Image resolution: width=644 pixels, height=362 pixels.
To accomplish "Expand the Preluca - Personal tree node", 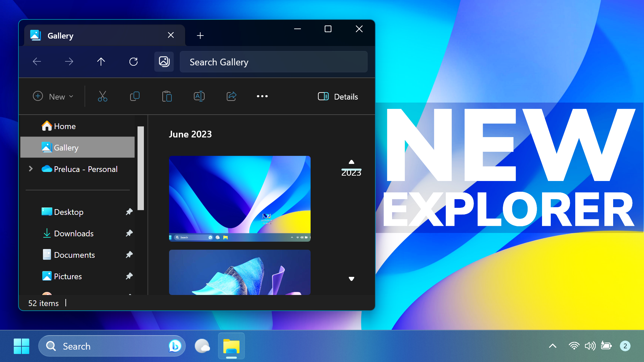I will coord(31,169).
